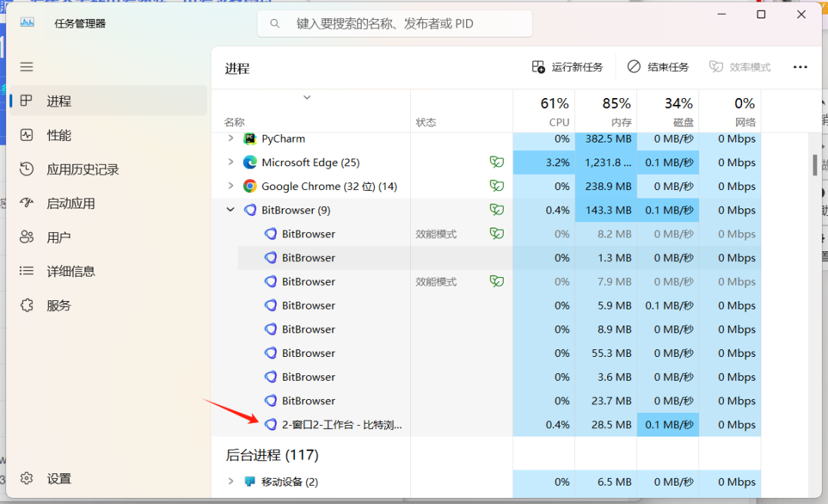The height and width of the screenshot is (504, 828).
Task: Click the collapse chevron above 名称 column
Action: click(x=307, y=97)
